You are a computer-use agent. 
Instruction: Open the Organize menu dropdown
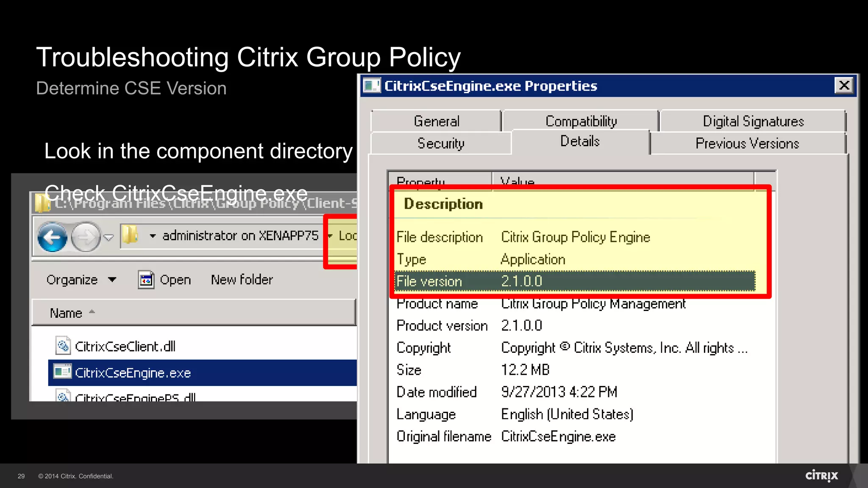[81, 280]
